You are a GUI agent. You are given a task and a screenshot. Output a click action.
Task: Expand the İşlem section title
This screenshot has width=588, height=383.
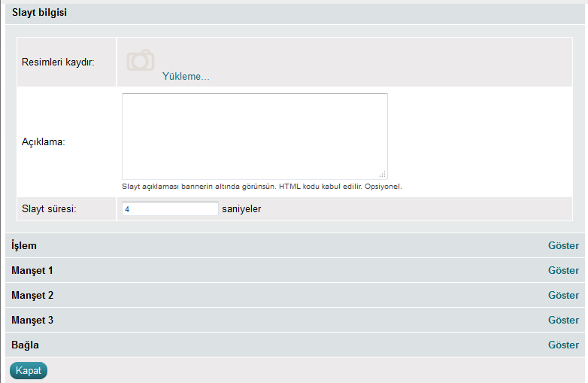click(x=24, y=245)
